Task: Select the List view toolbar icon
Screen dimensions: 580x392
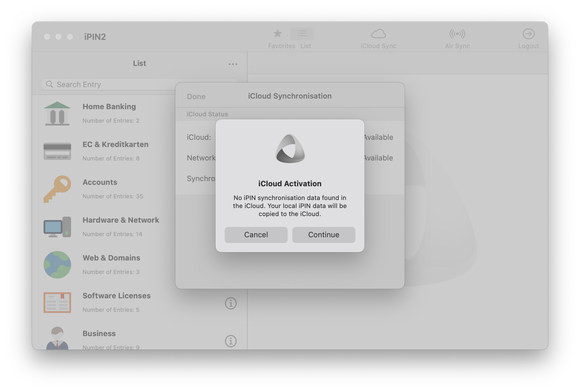Action: coord(302,34)
